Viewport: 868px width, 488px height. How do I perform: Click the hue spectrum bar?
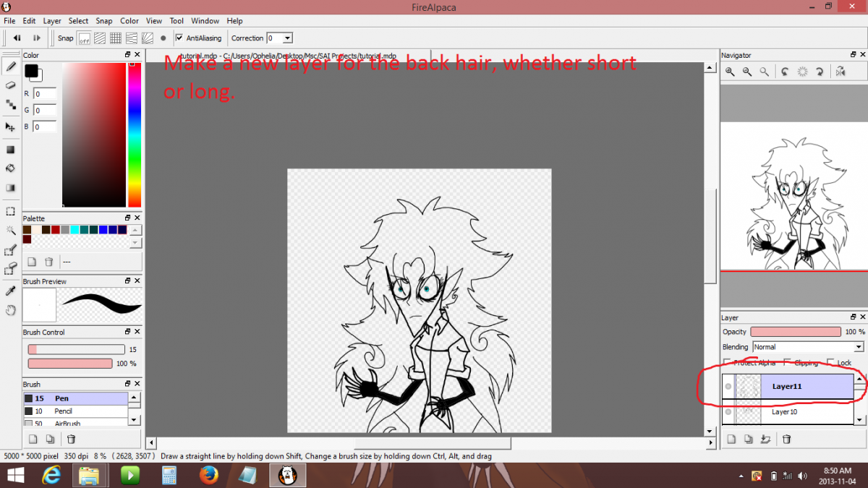click(135, 134)
